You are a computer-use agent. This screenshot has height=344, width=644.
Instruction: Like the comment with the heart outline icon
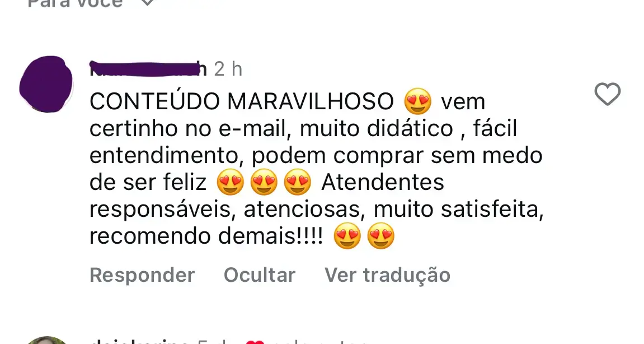pyautogui.click(x=608, y=94)
